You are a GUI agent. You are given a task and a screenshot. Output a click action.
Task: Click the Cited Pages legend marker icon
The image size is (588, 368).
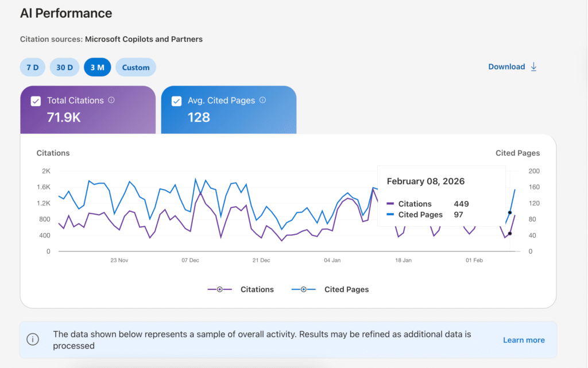point(303,289)
